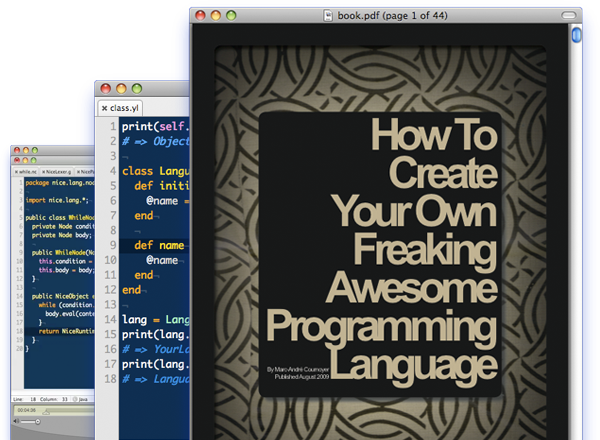Image resolution: width=600 pixels, height=440 pixels.
Task: Select the class.yl tab
Action: click(x=124, y=107)
